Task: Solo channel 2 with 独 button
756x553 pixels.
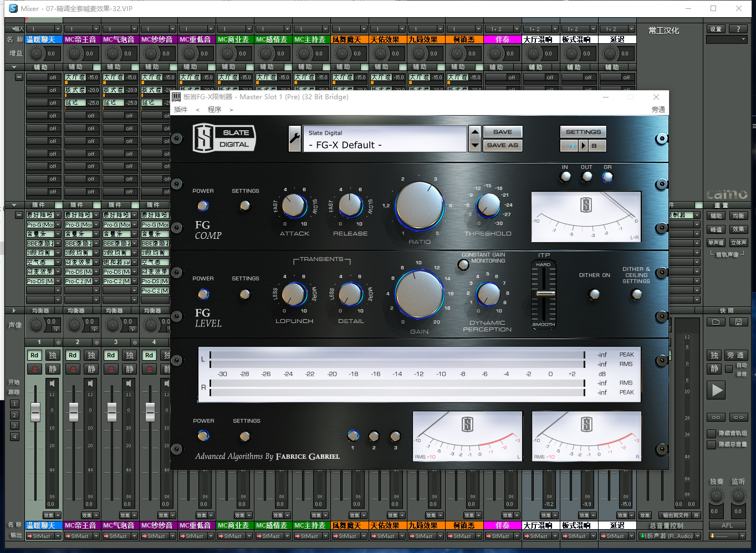Action: 91,355
